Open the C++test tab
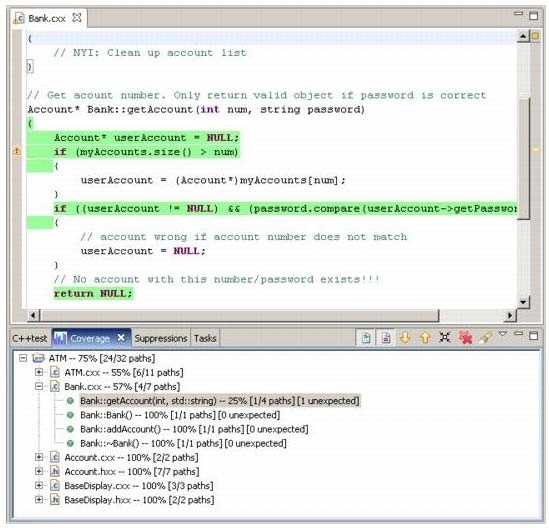The height and width of the screenshot is (528, 549). [30, 339]
